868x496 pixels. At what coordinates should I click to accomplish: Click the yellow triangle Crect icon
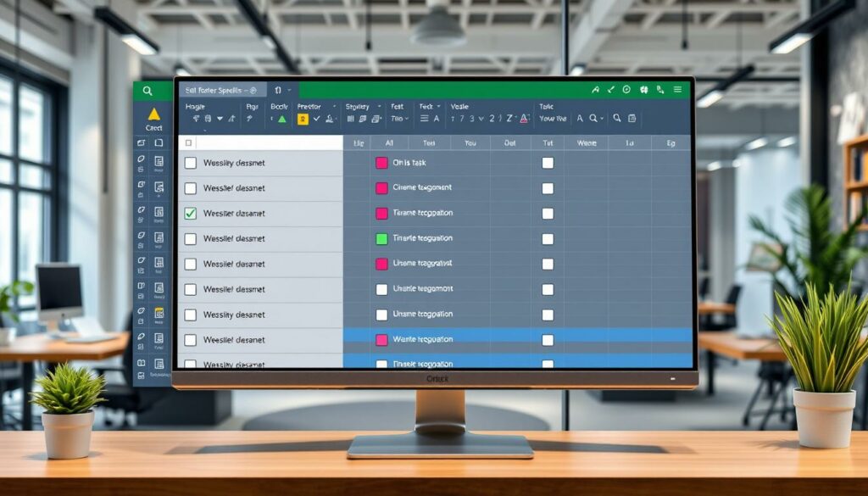(x=154, y=114)
